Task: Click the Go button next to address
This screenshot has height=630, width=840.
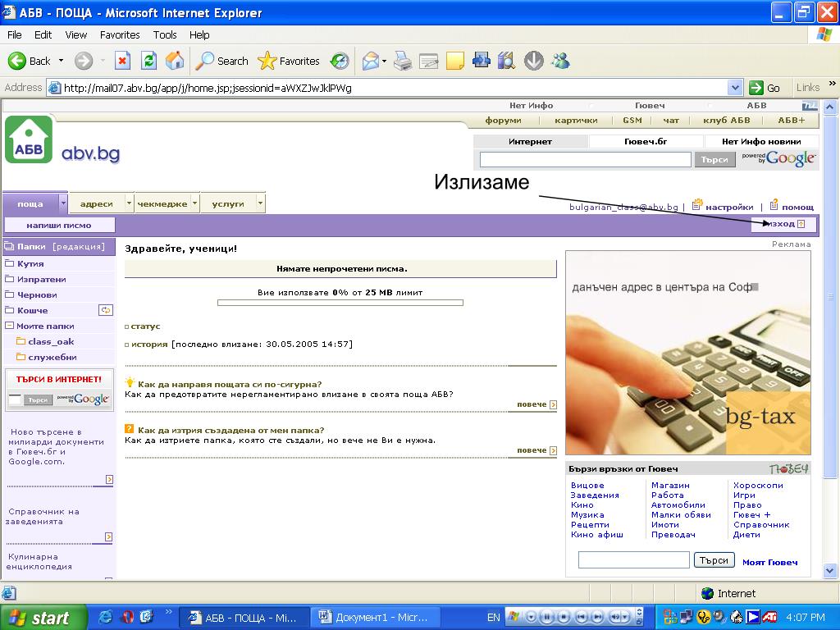Action: (x=765, y=88)
